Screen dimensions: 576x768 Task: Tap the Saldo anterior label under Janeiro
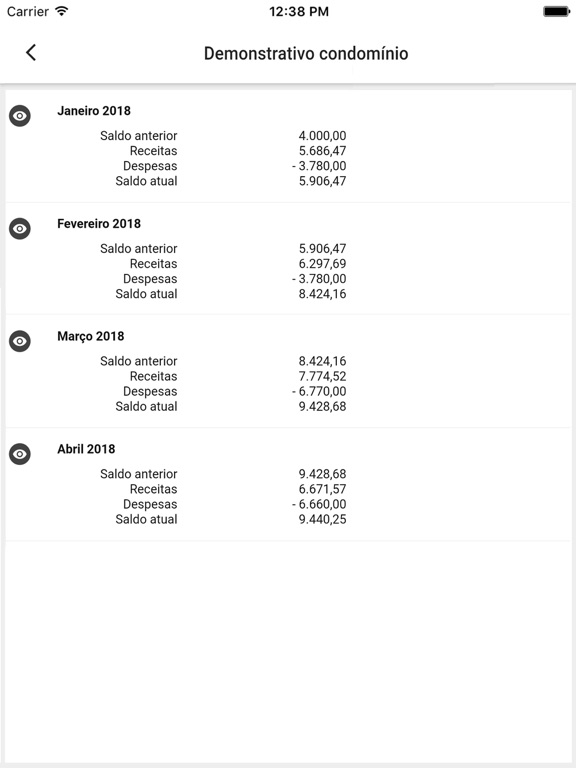139,136
